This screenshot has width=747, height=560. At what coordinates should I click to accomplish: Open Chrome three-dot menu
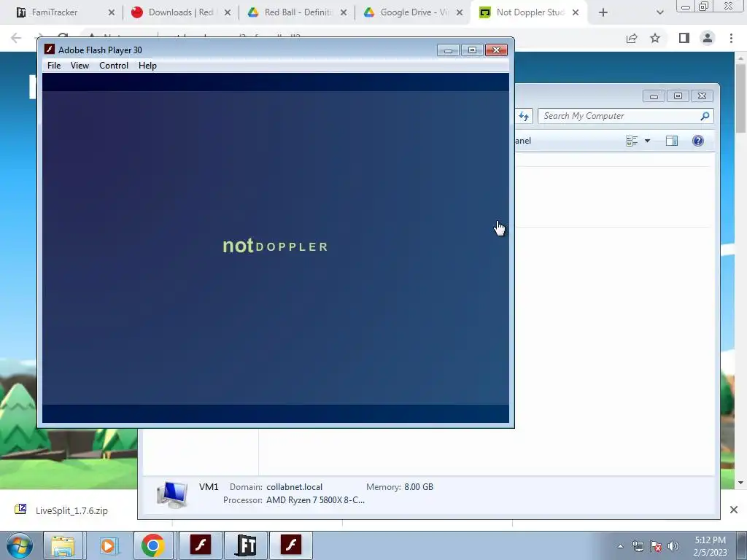(x=731, y=38)
